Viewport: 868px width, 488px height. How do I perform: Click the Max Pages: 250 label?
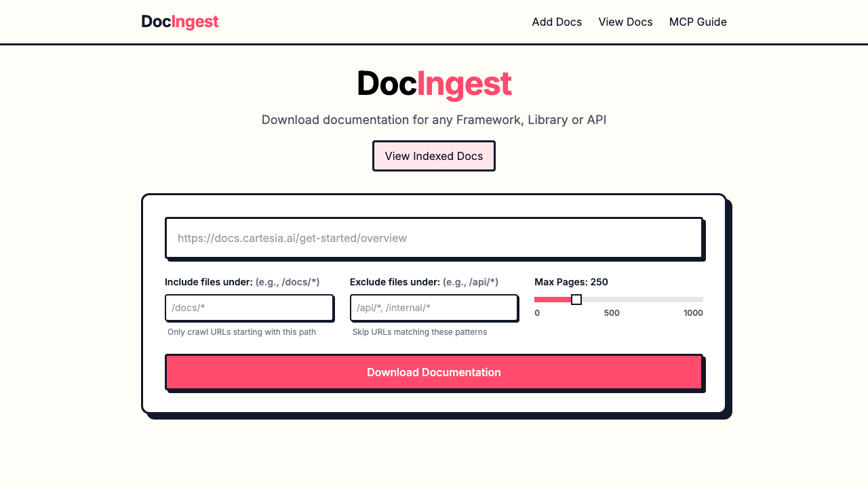coord(571,282)
